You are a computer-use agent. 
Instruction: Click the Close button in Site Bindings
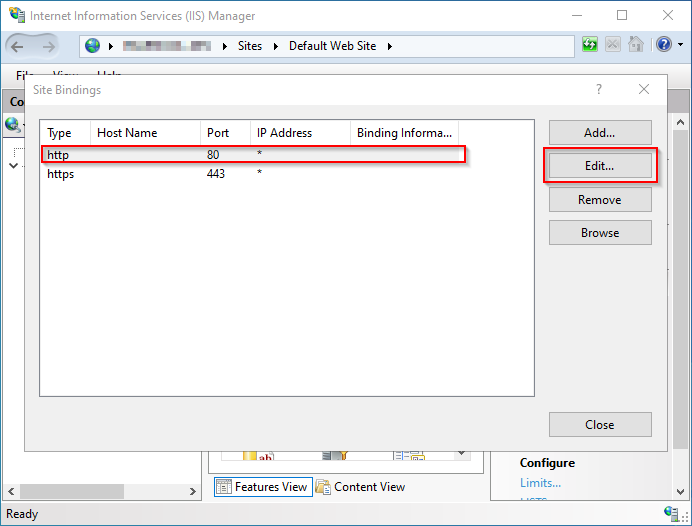coord(600,425)
